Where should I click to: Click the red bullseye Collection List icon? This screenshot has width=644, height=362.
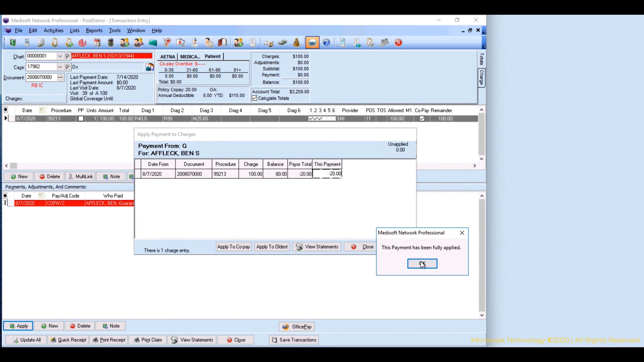[x=83, y=42]
